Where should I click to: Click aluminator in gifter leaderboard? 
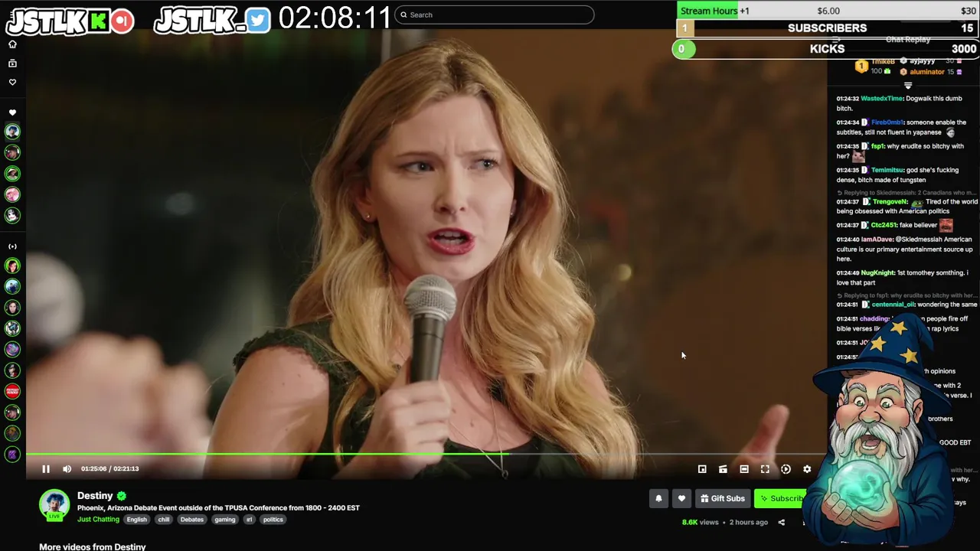pyautogui.click(x=927, y=72)
